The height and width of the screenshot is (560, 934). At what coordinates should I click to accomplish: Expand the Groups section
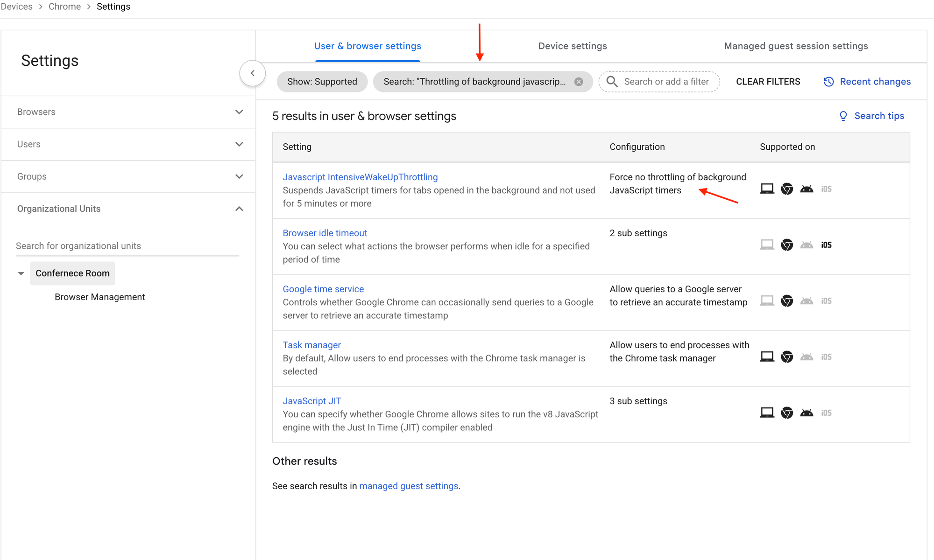[x=128, y=176]
